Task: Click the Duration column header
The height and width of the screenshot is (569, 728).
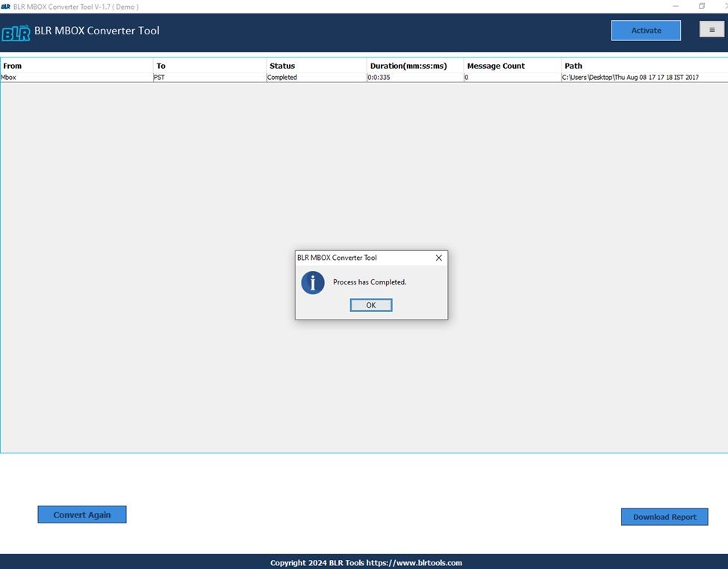Action: 407,66
